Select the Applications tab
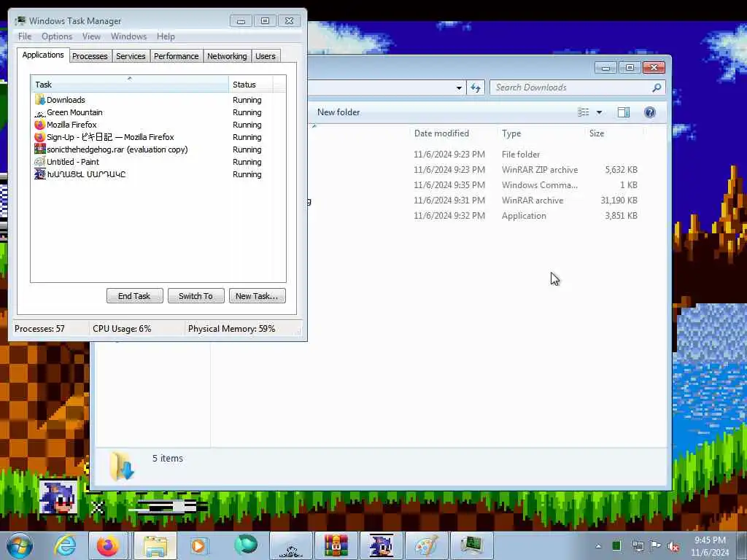 (43, 55)
